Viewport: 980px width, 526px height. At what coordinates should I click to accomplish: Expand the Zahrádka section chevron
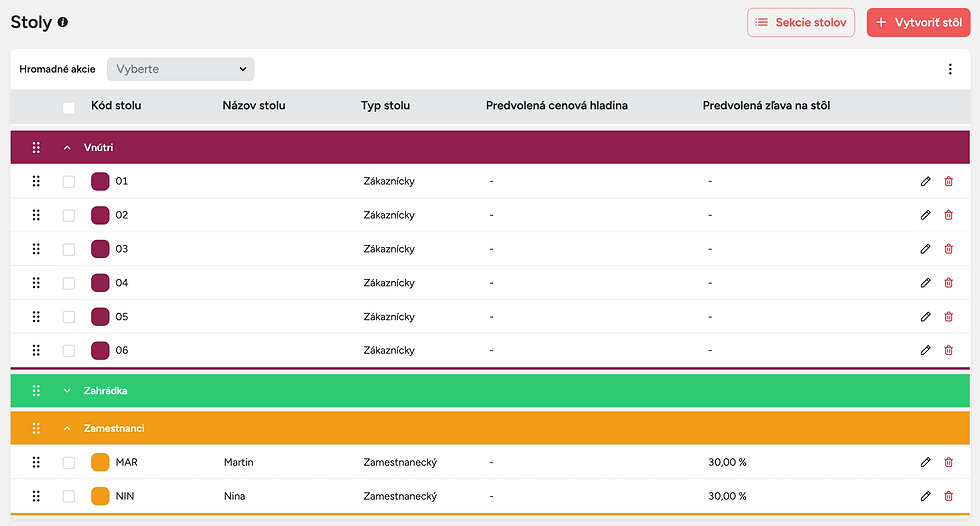pyautogui.click(x=67, y=391)
